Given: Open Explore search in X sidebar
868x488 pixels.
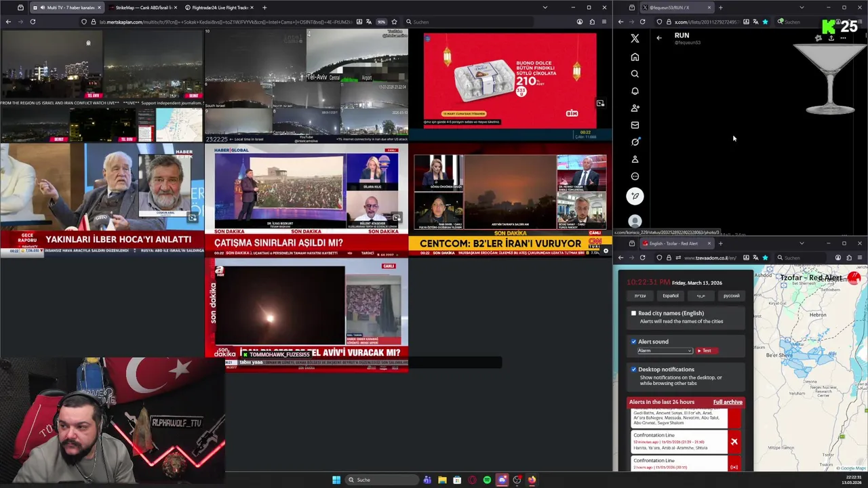Looking at the screenshot, I should (635, 74).
